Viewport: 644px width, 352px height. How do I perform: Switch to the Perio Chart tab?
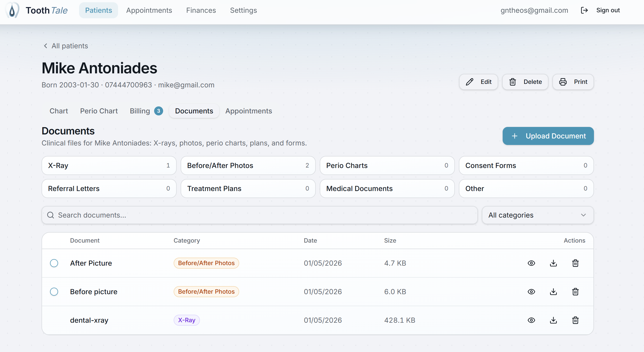coord(99,111)
